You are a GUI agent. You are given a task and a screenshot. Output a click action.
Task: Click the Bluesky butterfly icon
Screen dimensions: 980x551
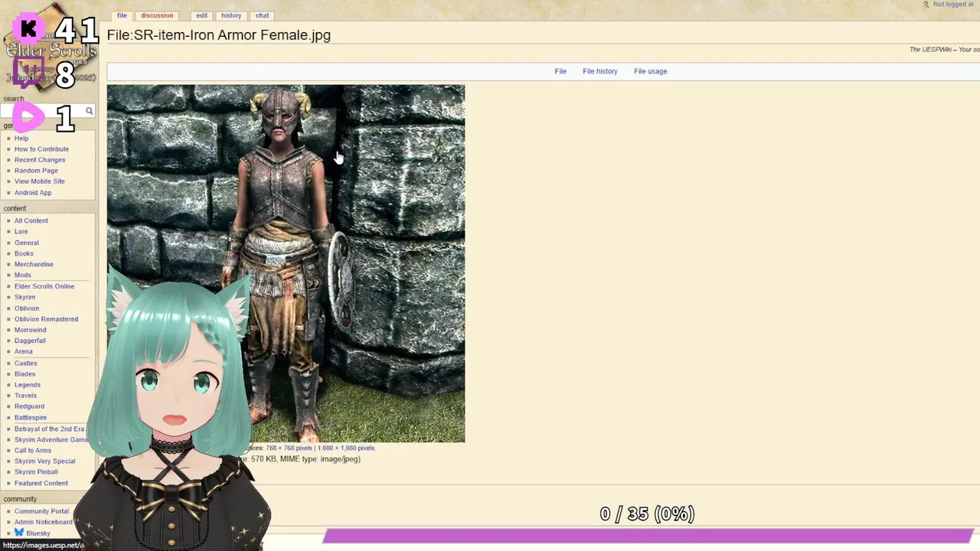(19, 533)
